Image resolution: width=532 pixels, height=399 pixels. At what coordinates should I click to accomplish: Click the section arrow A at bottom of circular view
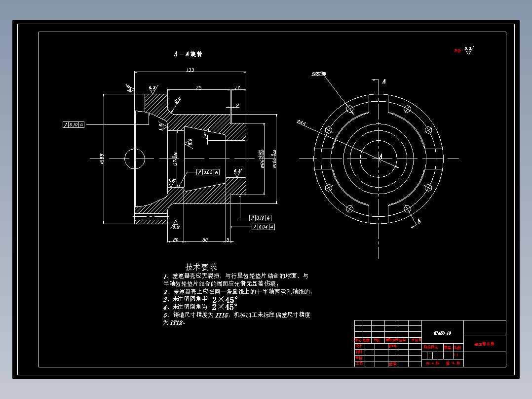(x=419, y=222)
